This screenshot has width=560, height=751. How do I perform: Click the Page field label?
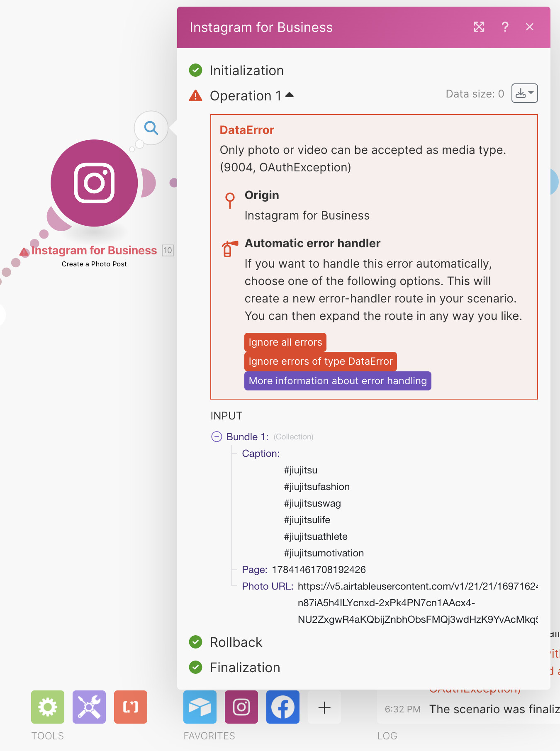tap(255, 570)
